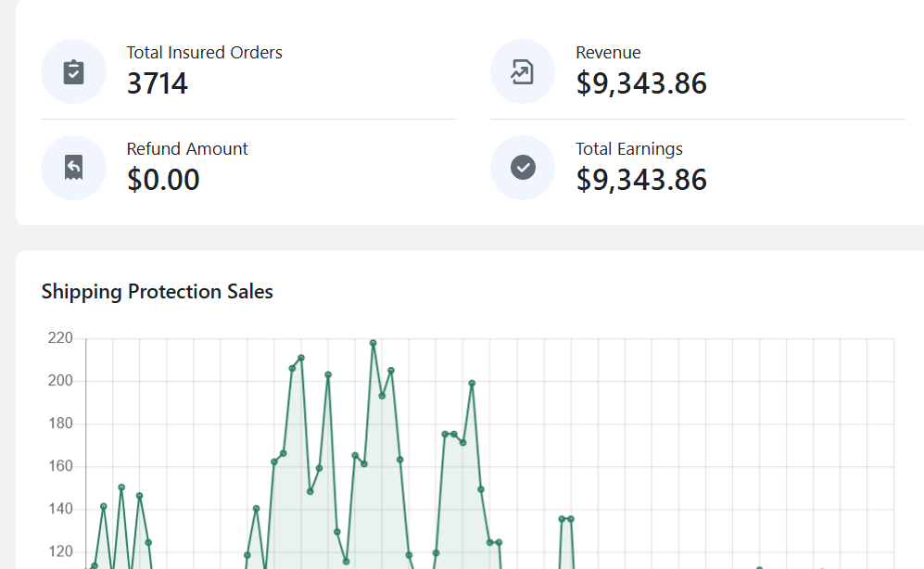
Task: Click the Revenue trend chart icon
Action: [523, 72]
